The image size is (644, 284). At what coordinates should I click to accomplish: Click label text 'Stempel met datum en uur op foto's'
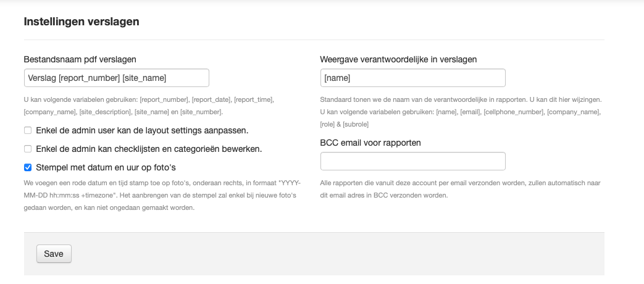[100, 167]
